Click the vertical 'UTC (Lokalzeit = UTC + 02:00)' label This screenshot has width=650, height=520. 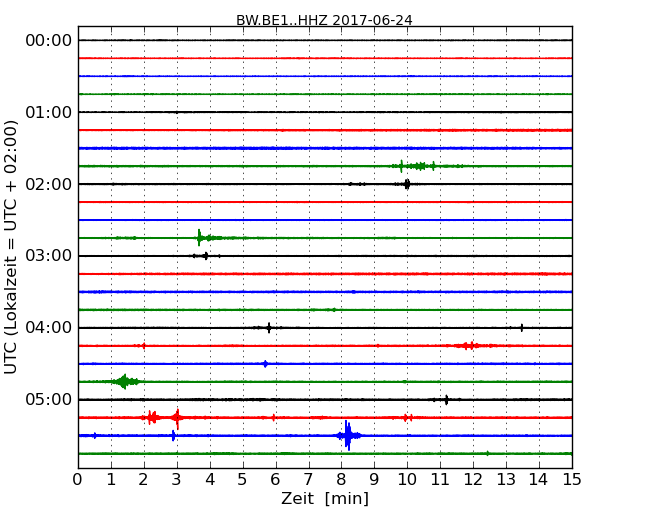[x=11, y=247]
